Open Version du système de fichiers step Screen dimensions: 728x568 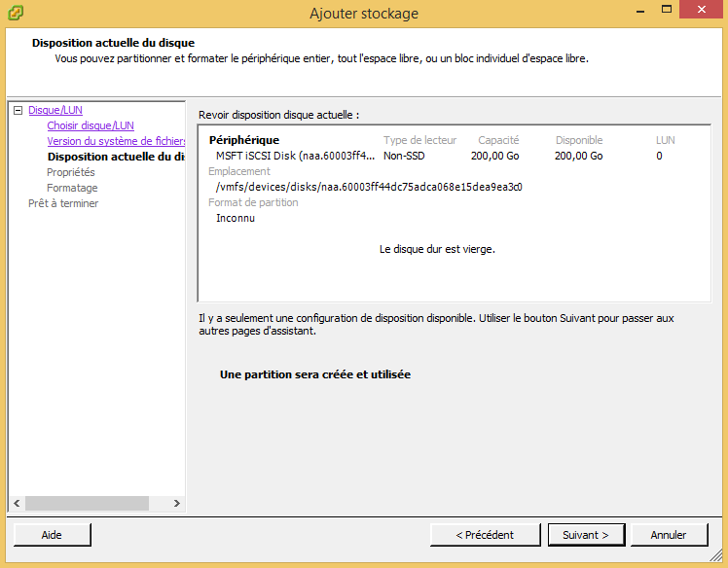click(x=115, y=141)
